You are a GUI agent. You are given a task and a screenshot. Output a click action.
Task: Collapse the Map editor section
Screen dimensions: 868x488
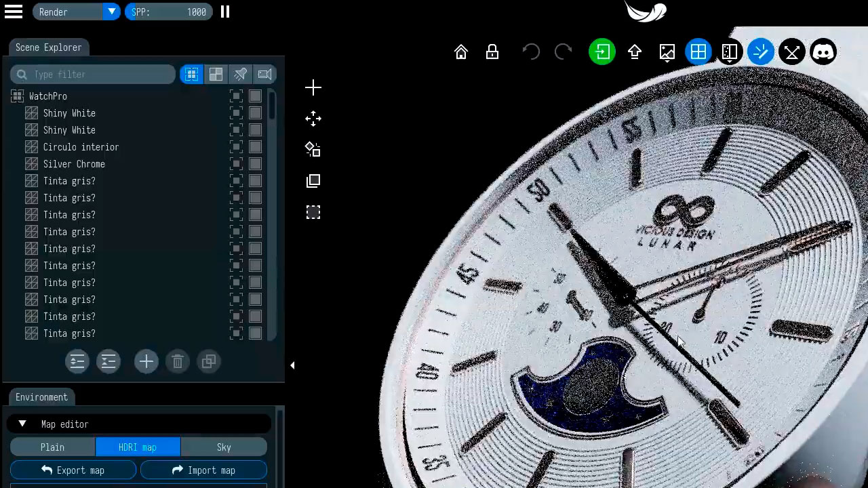click(22, 424)
